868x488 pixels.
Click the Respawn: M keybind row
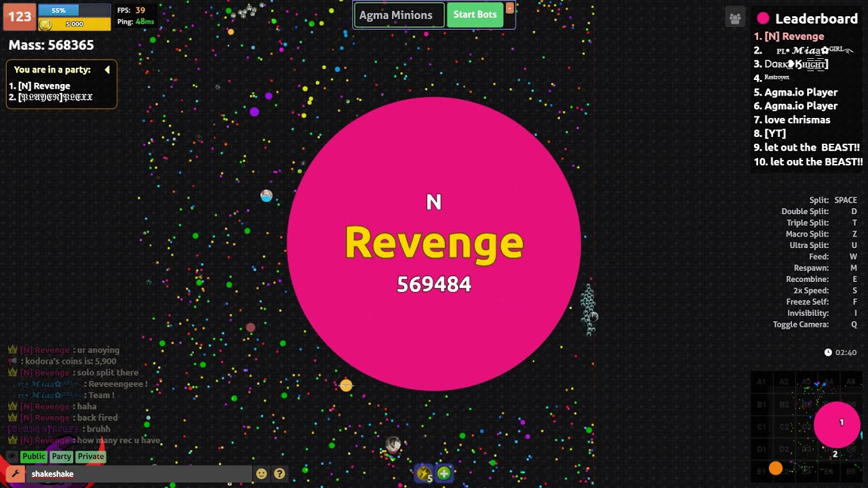click(825, 268)
